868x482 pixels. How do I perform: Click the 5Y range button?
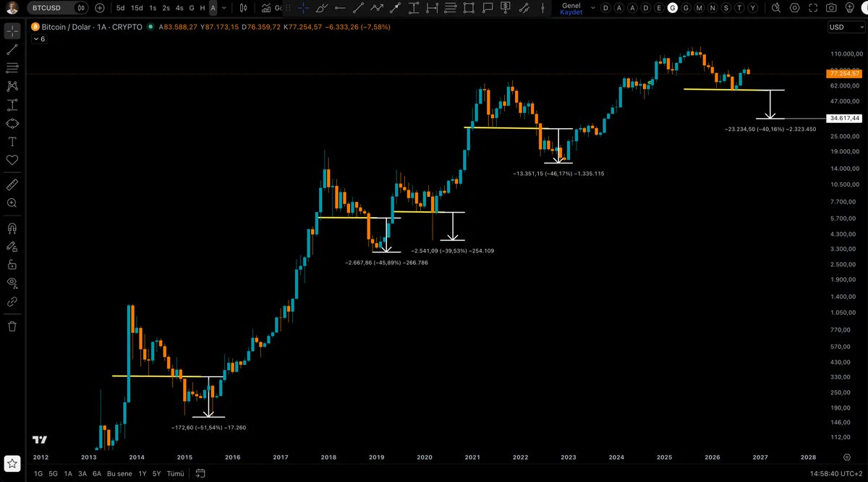point(156,473)
